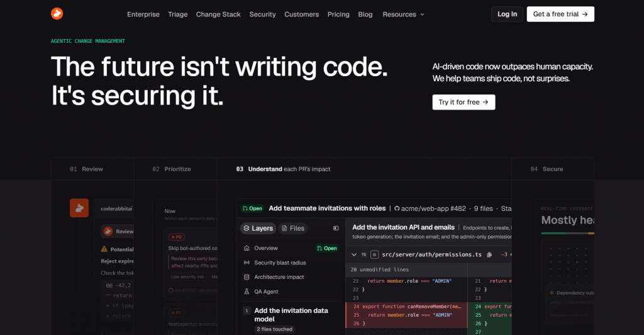Click the AGENTIC CHANGE MANAGEMENT label
Screen dimensions: 644x335
pos(88,41)
